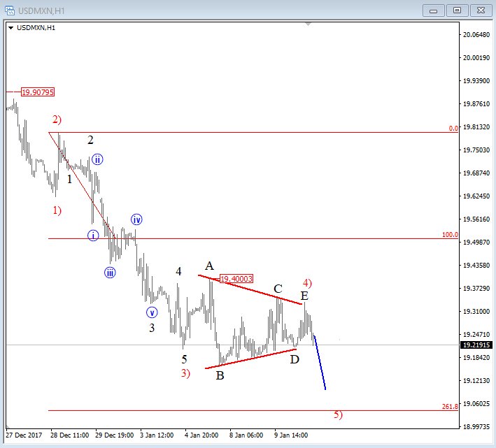Select the triangle label A
The height and width of the screenshot is (448, 496).
[209, 266]
